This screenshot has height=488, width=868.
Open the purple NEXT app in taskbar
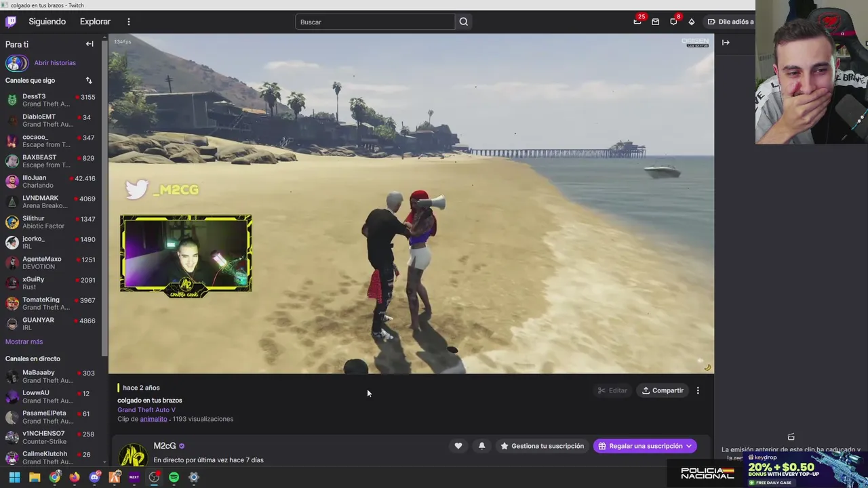click(x=134, y=477)
